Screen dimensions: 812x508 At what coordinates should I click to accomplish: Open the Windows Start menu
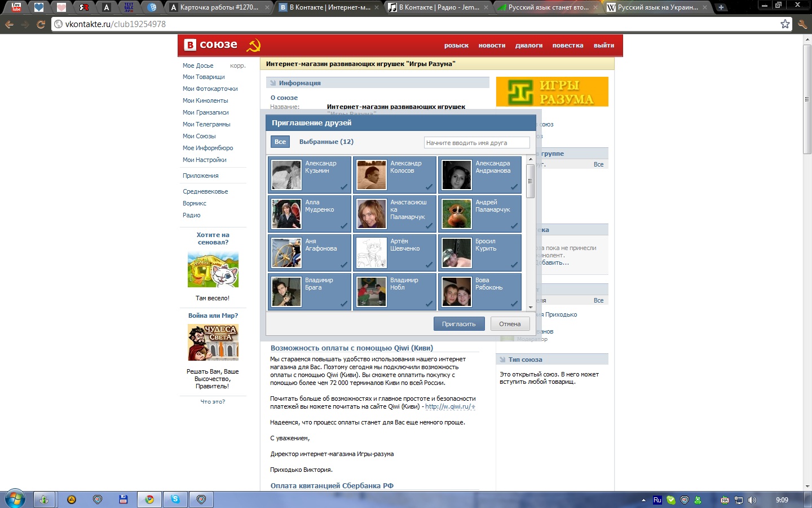click(15, 500)
